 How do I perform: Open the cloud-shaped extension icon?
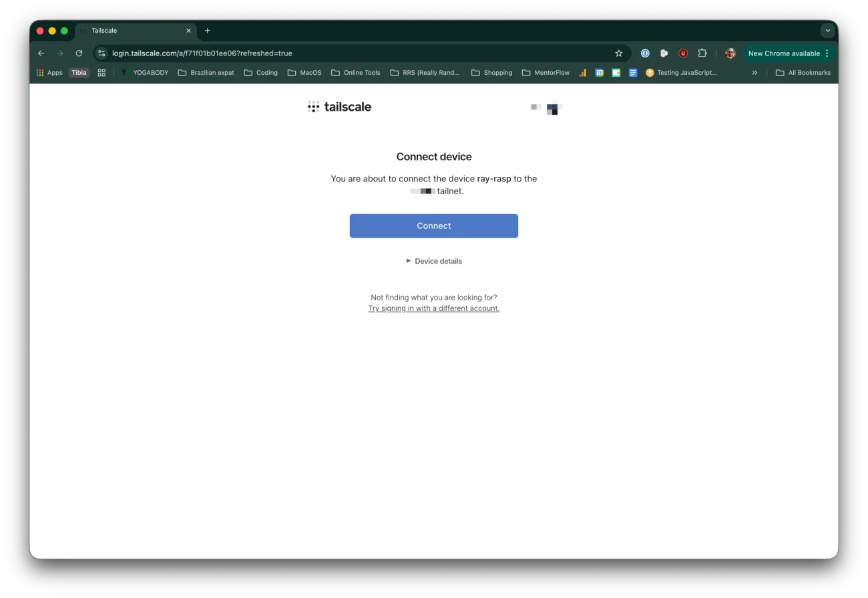(664, 53)
